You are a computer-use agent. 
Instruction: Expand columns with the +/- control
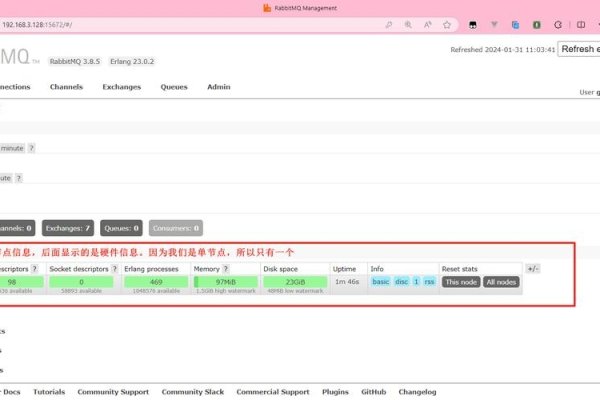coord(533,269)
